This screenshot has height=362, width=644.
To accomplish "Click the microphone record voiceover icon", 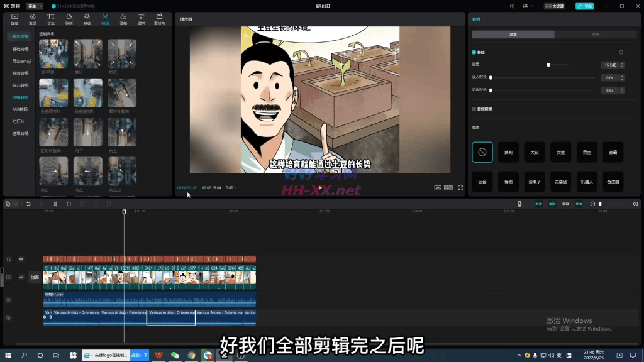I will point(519,204).
